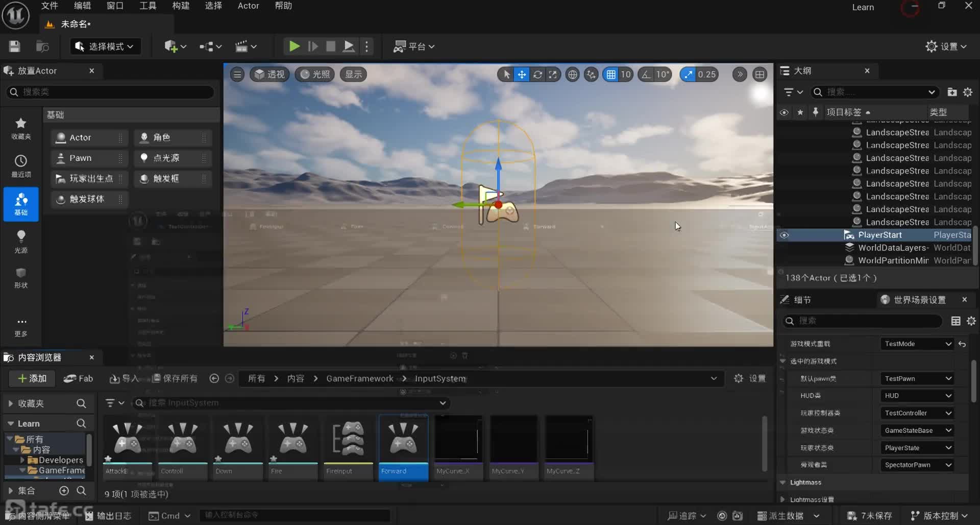The image size is (980, 525).
Task: Switch to the 世界场景设置 tab
Action: click(x=919, y=300)
